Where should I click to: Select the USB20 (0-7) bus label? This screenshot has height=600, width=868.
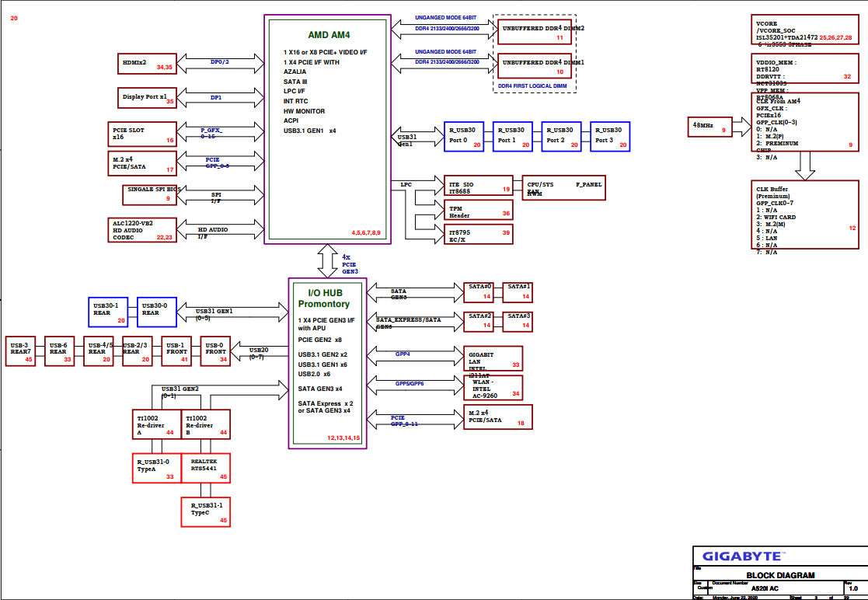(x=259, y=353)
